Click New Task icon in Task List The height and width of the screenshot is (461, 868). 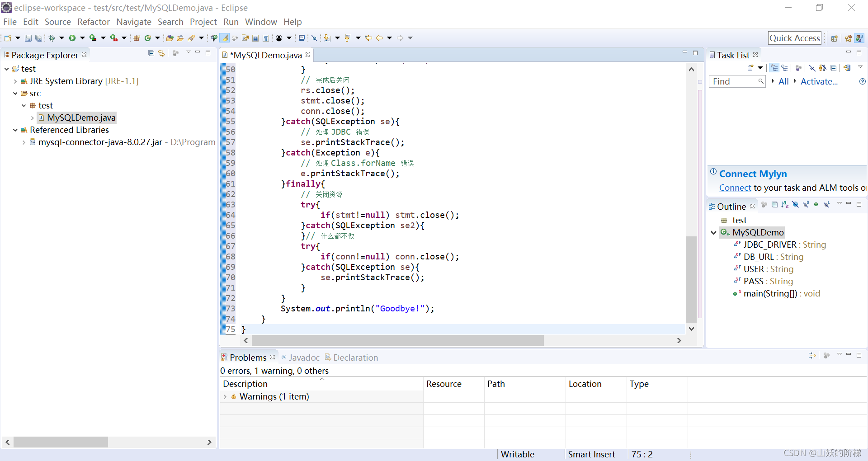750,68
